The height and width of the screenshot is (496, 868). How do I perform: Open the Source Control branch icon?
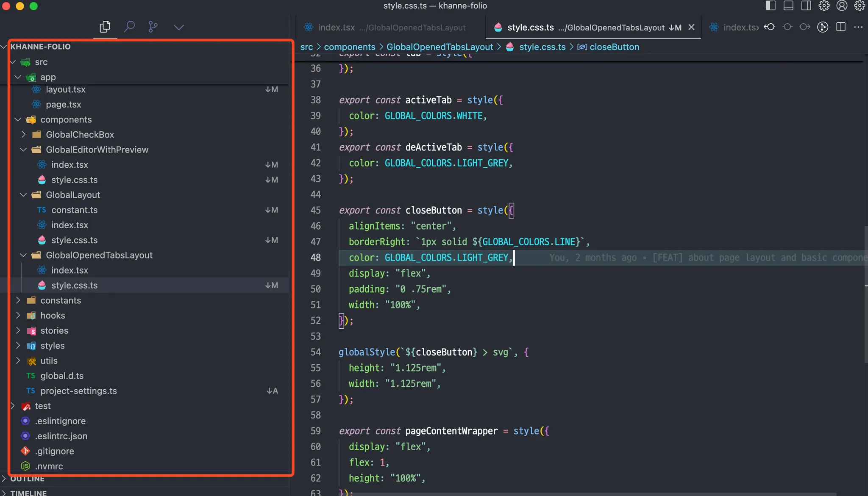point(153,27)
